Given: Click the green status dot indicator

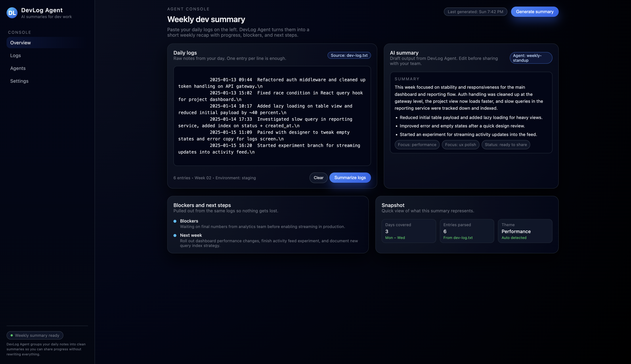Looking at the screenshot, I should click(x=12, y=335).
